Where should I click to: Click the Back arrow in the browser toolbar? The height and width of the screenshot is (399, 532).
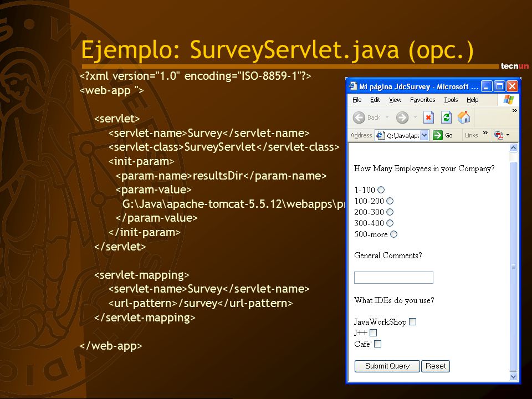coord(359,117)
